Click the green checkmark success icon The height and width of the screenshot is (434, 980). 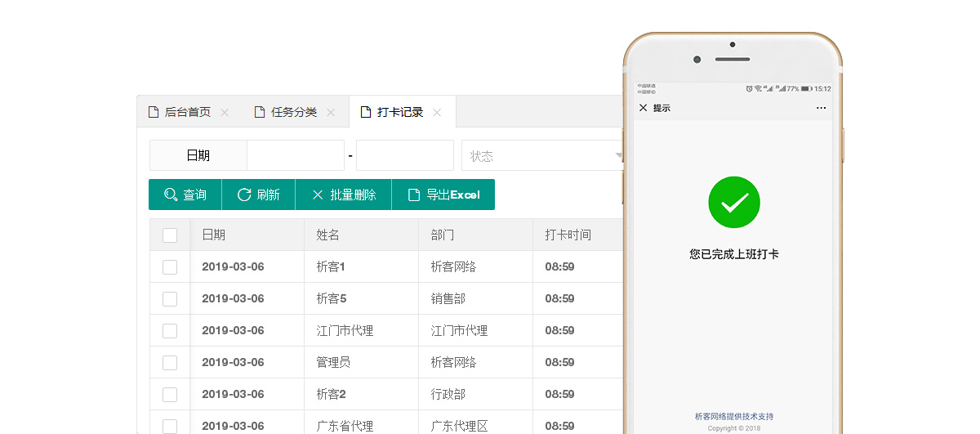[734, 202]
